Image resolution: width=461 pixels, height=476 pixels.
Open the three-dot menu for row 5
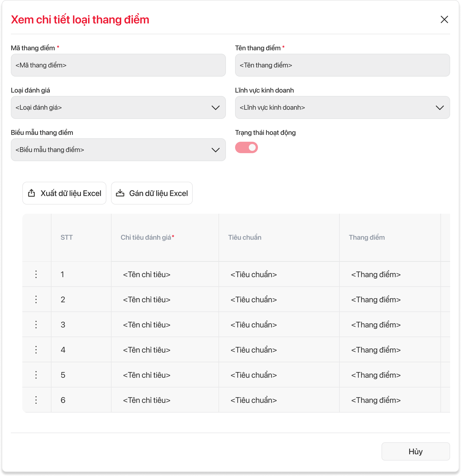tap(36, 375)
